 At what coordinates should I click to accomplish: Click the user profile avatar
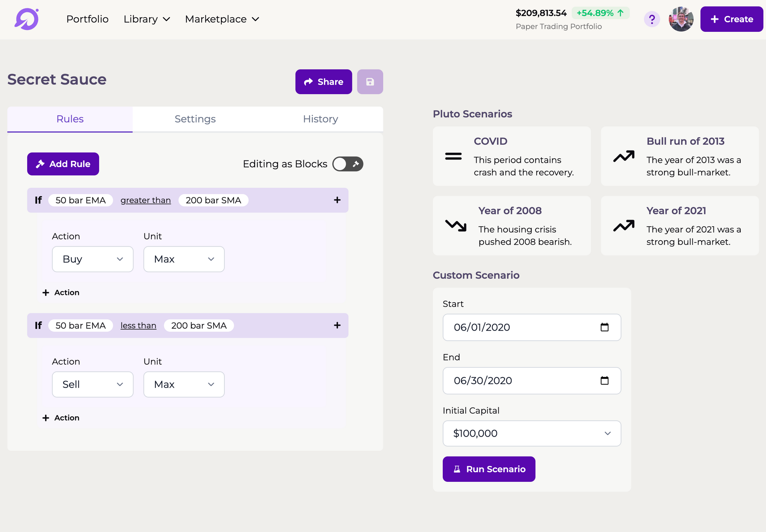681,19
